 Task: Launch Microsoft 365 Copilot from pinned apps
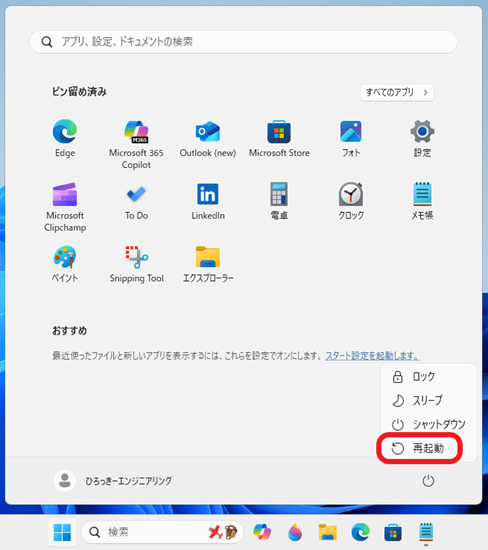[x=136, y=144]
